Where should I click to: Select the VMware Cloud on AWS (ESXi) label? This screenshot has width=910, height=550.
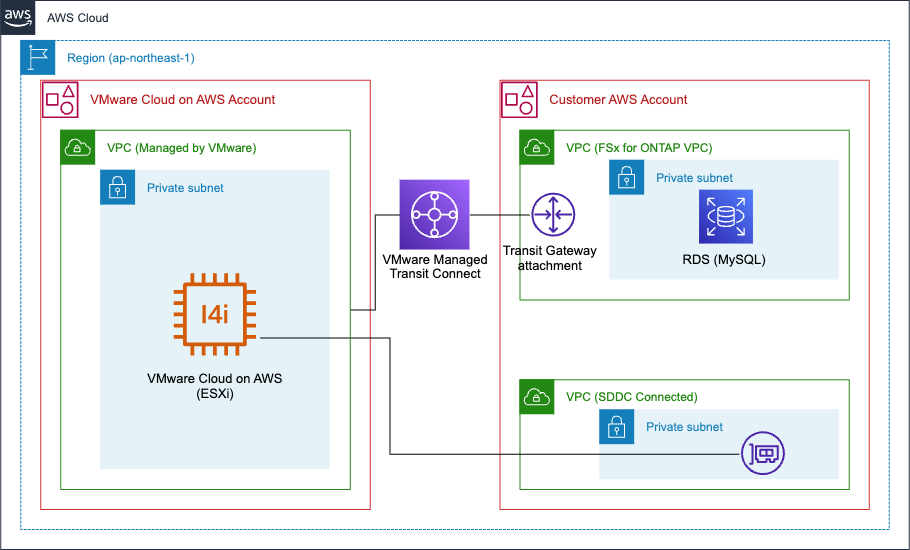click(215, 386)
